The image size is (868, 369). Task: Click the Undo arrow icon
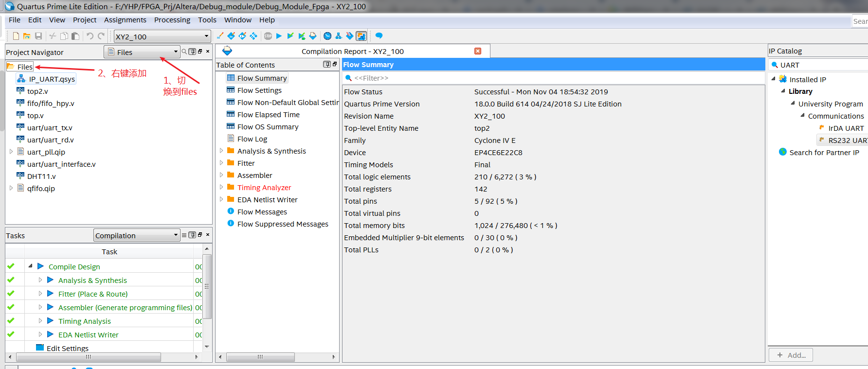click(90, 36)
